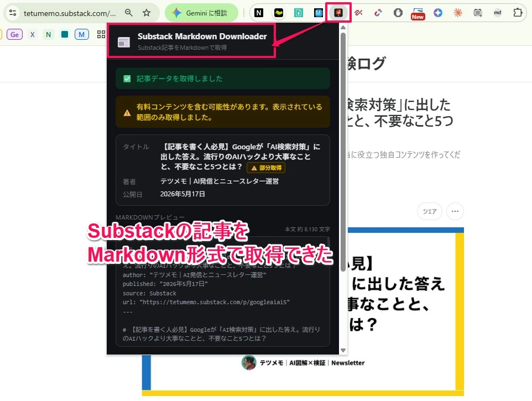Click the red double-slash extension icon
Viewport: 532px width, 401px height.
point(358,13)
